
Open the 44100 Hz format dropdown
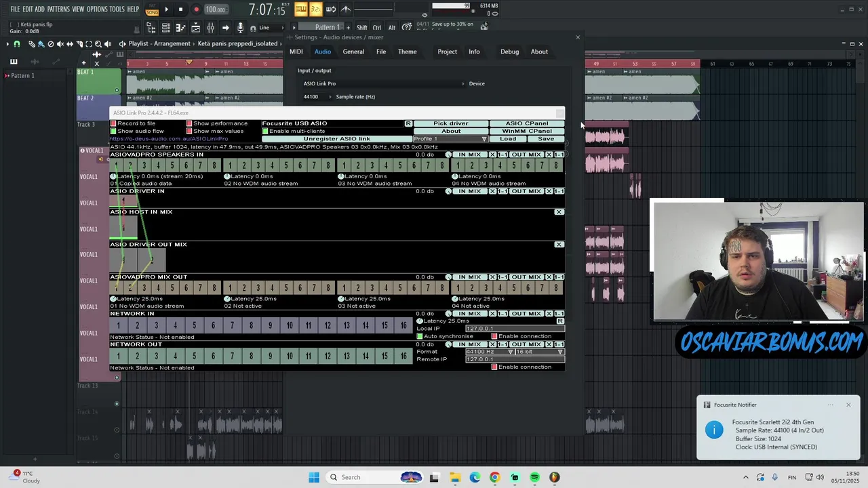click(x=490, y=352)
